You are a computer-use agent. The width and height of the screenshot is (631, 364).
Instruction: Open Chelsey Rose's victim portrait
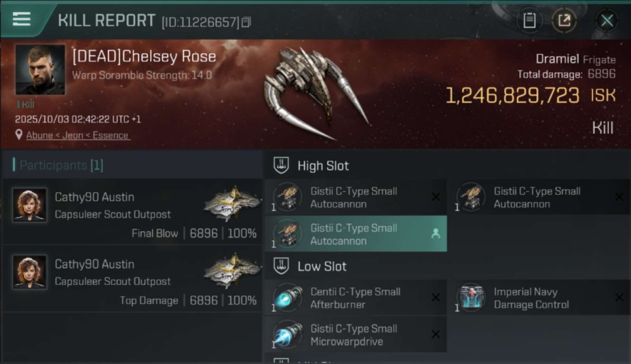coord(40,69)
